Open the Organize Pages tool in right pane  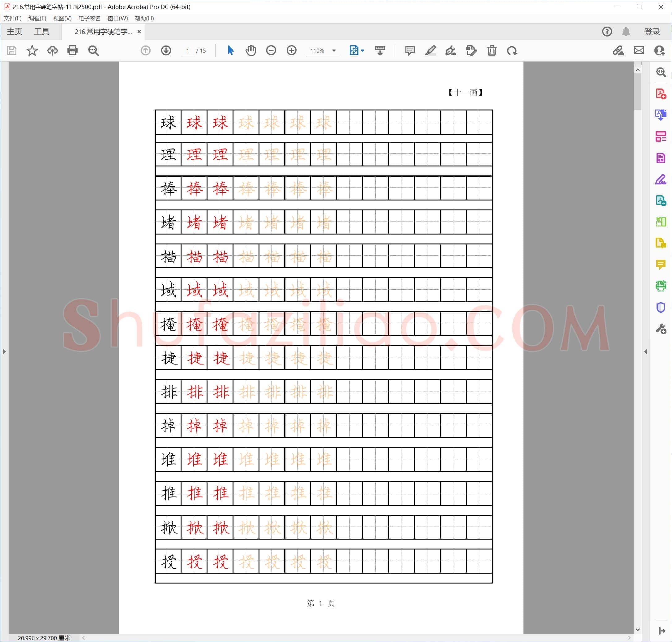click(661, 136)
